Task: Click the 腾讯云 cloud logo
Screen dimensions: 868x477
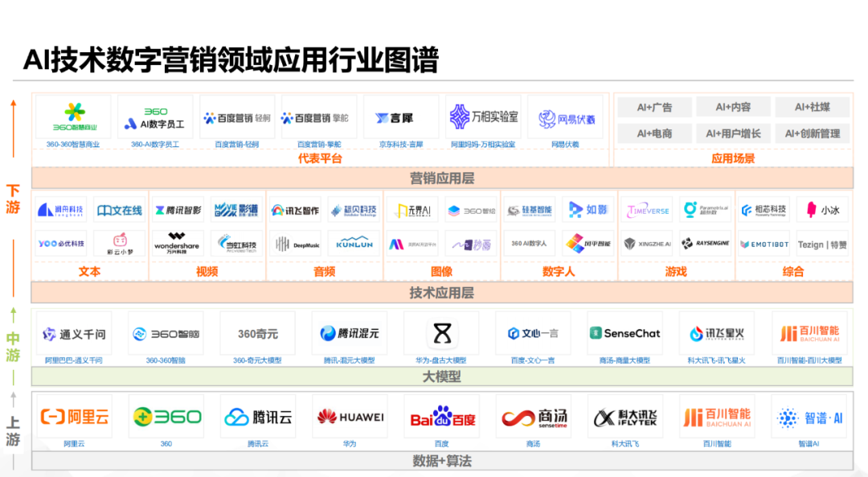Action: point(258,417)
